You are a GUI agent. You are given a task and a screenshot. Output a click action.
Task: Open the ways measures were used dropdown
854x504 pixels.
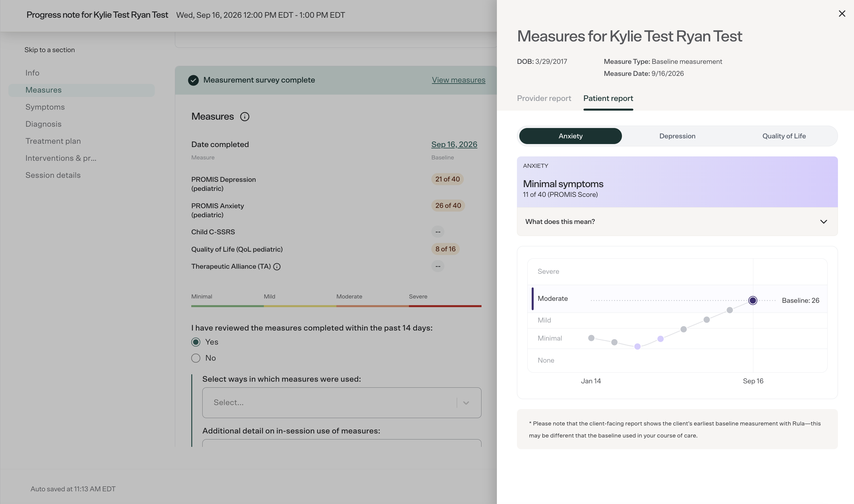coord(342,403)
